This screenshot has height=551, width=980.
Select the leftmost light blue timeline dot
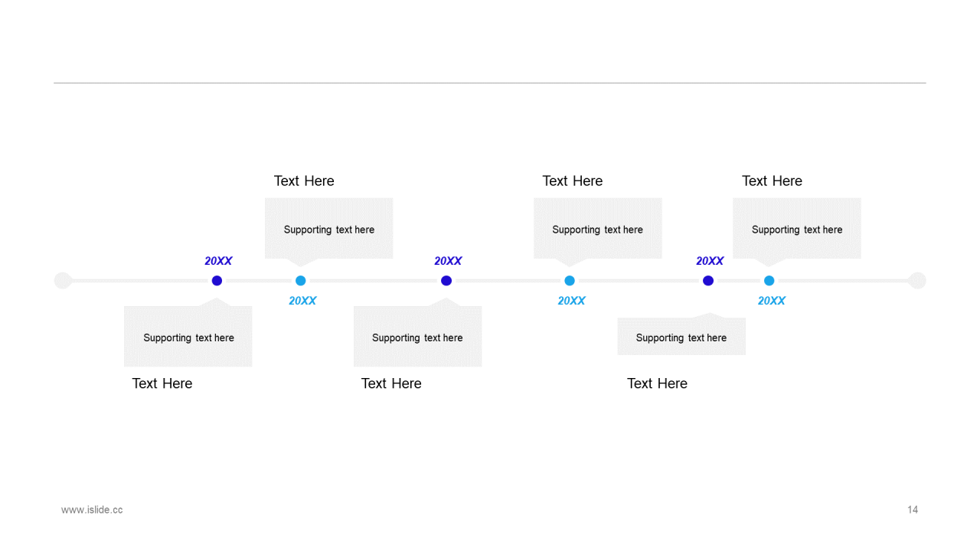pos(301,281)
